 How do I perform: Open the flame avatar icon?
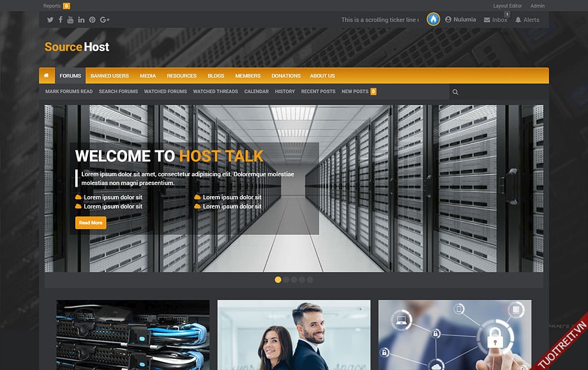point(433,19)
